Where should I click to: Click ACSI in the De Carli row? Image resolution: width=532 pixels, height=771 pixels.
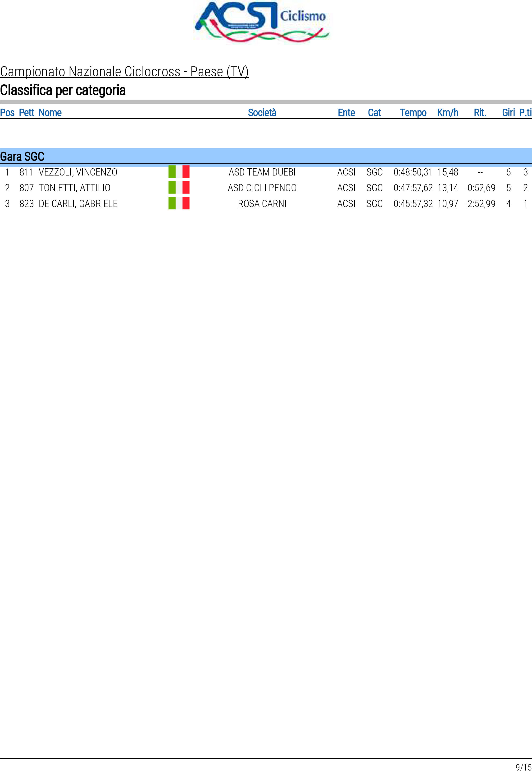click(346, 204)
